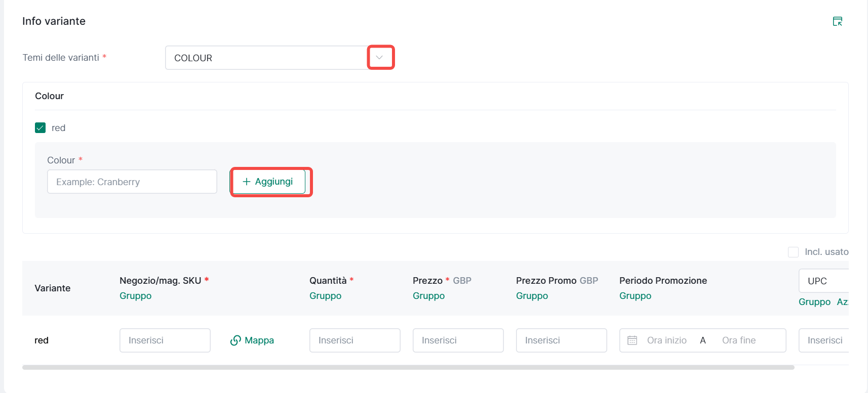
Task: Click Gruppo under Negozio/mag. SKU
Action: [x=135, y=296]
